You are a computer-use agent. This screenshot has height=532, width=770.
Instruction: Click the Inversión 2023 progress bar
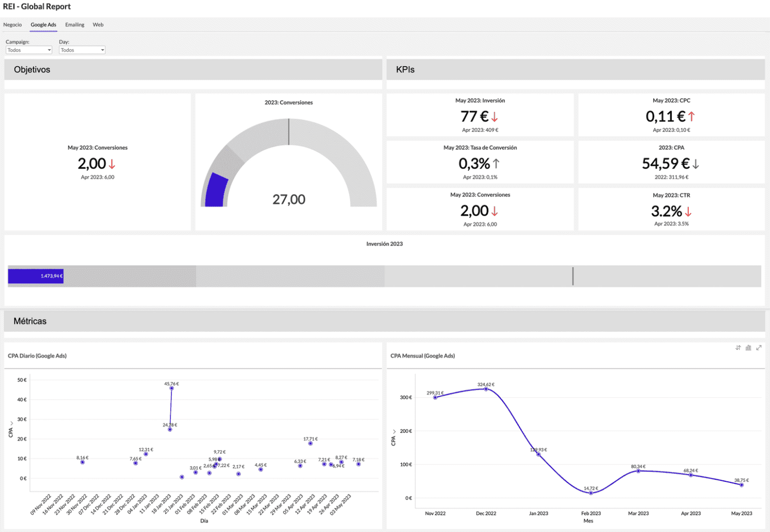tap(35, 276)
